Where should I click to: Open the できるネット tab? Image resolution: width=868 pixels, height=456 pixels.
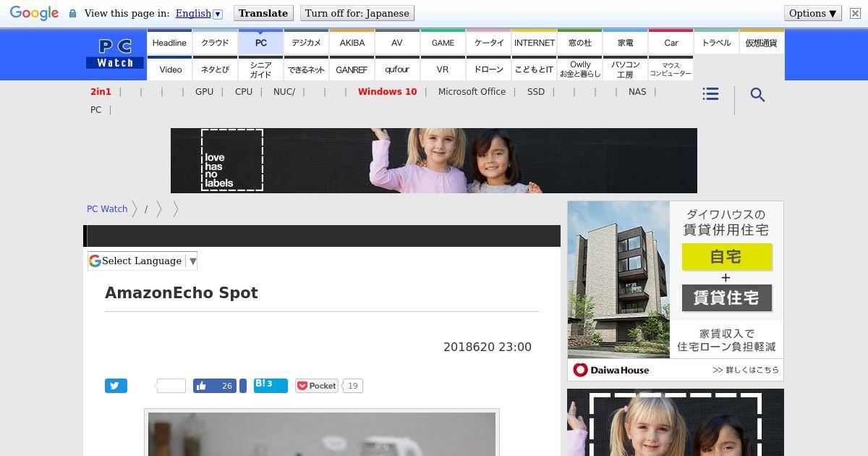coord(307,69)
